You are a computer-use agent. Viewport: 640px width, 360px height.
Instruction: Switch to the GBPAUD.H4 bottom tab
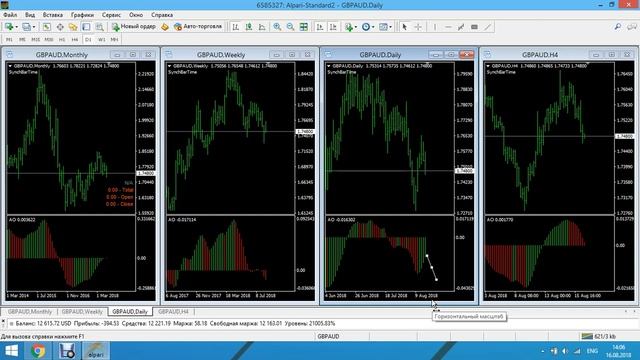173,312
